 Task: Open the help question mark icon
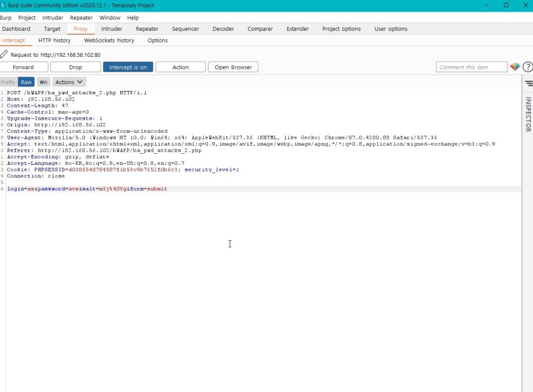click(x=527, y=67)
